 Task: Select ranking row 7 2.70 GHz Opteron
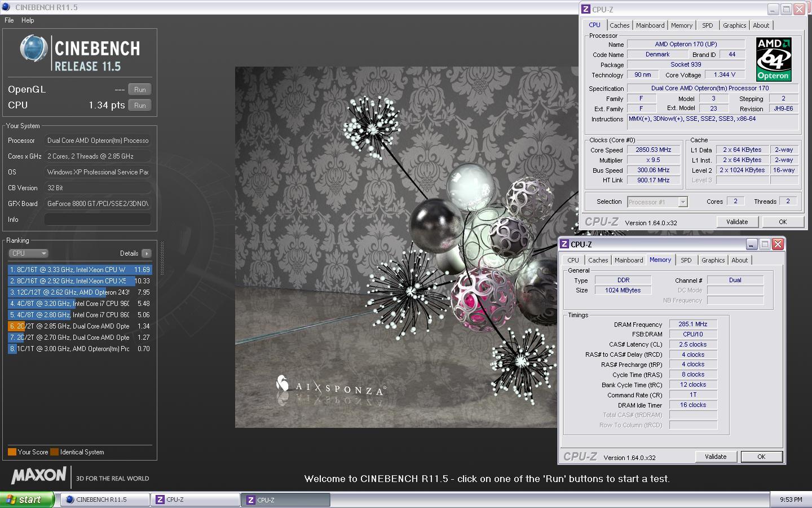click(x=80, y=338)
